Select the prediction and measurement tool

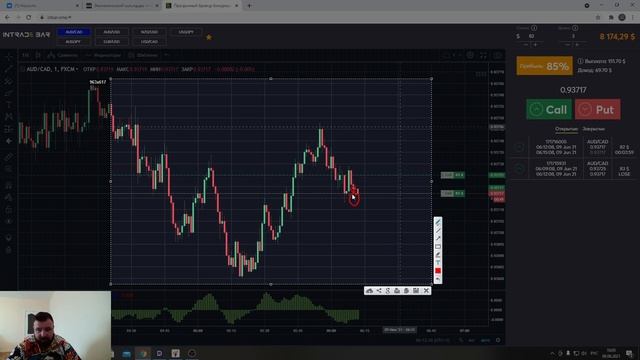9,129
